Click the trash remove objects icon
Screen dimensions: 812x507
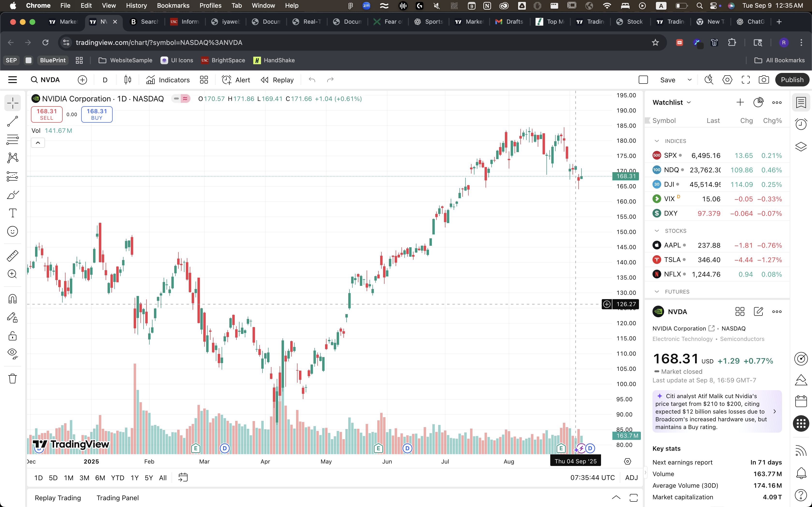tap(12, 379)
